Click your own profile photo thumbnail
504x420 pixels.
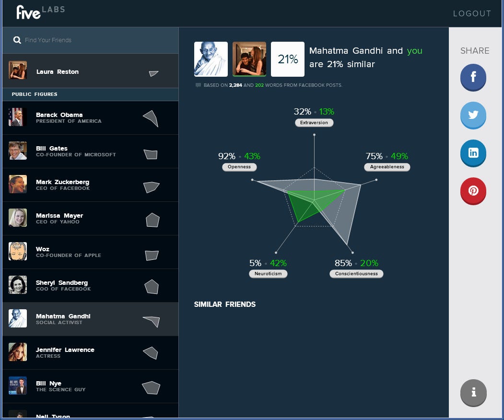(x=249, y=58)
